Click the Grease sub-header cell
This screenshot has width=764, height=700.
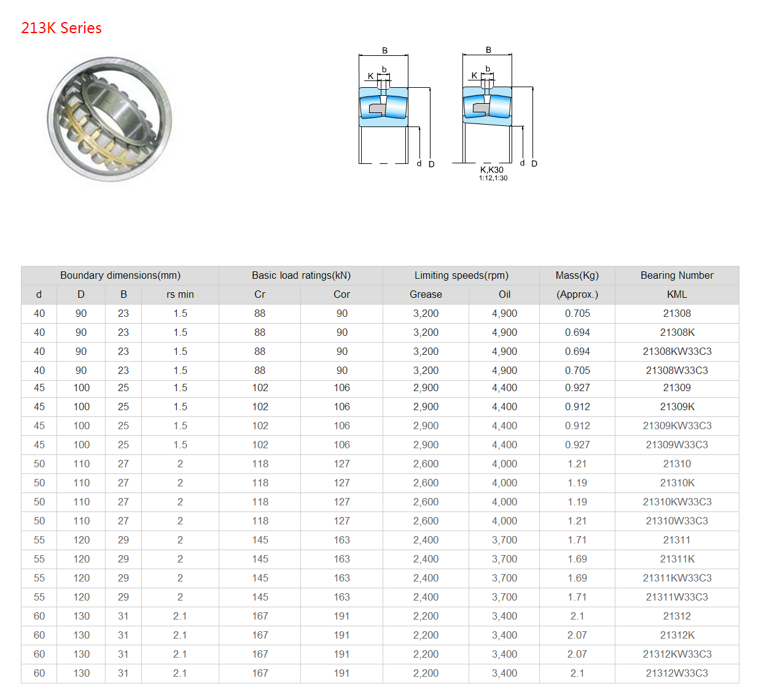[x=426, y=295]
